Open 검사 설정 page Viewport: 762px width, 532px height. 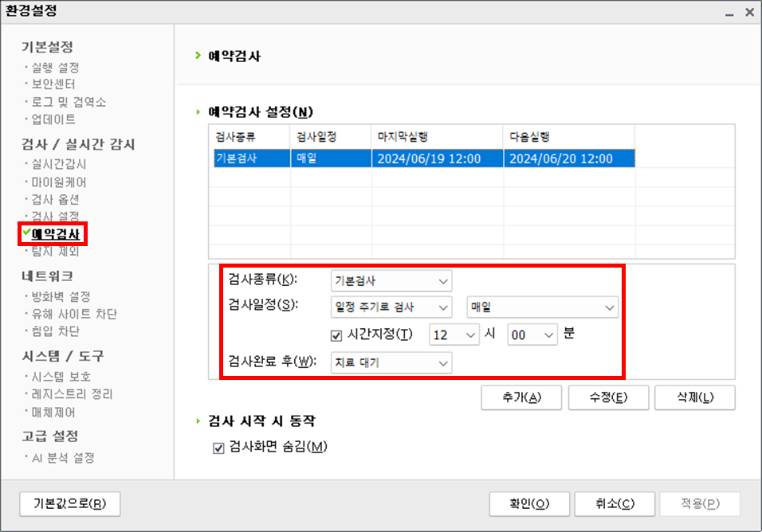[55, 216]
